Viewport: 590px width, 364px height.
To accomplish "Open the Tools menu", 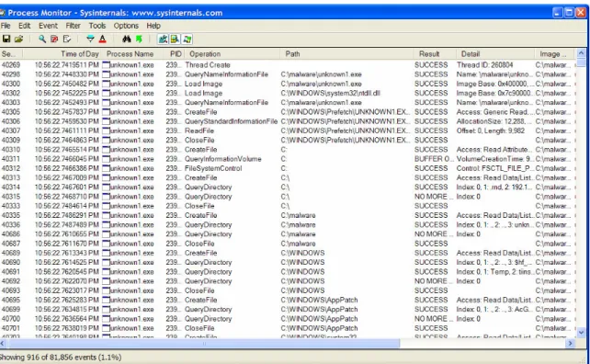I will pos(97,26).
